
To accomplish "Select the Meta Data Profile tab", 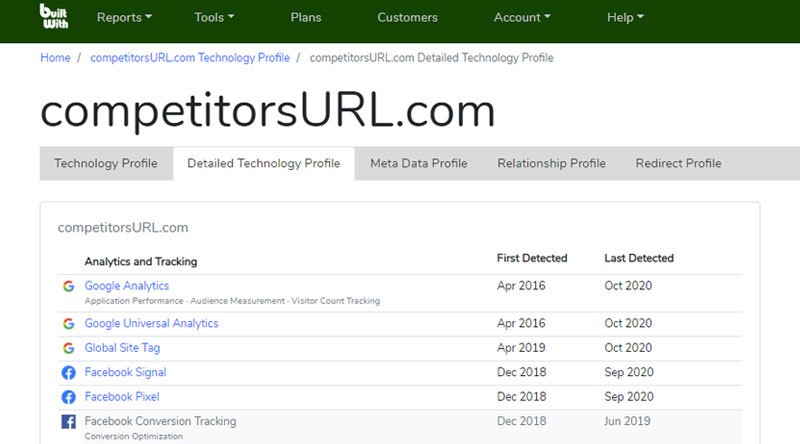I will [418, 164].
